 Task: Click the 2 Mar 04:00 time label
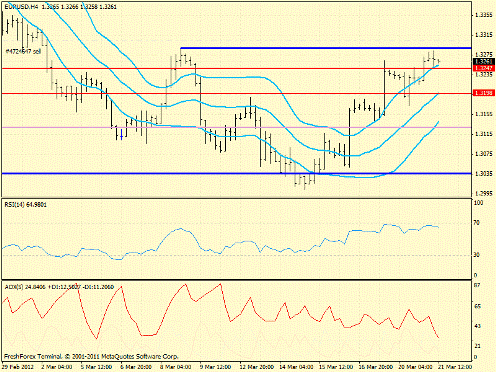click(56, 367)
